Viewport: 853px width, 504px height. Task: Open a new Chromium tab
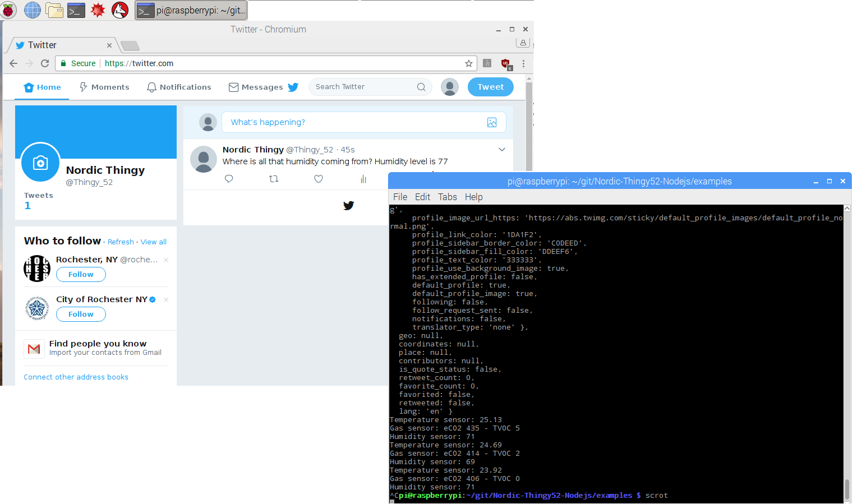pyautogui.click(x=130, y=46)
